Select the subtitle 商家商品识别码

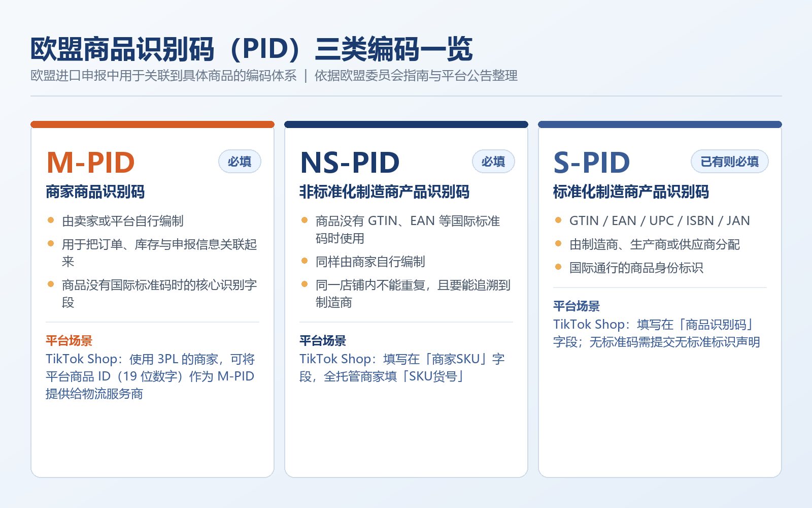(x=95, y=192)
